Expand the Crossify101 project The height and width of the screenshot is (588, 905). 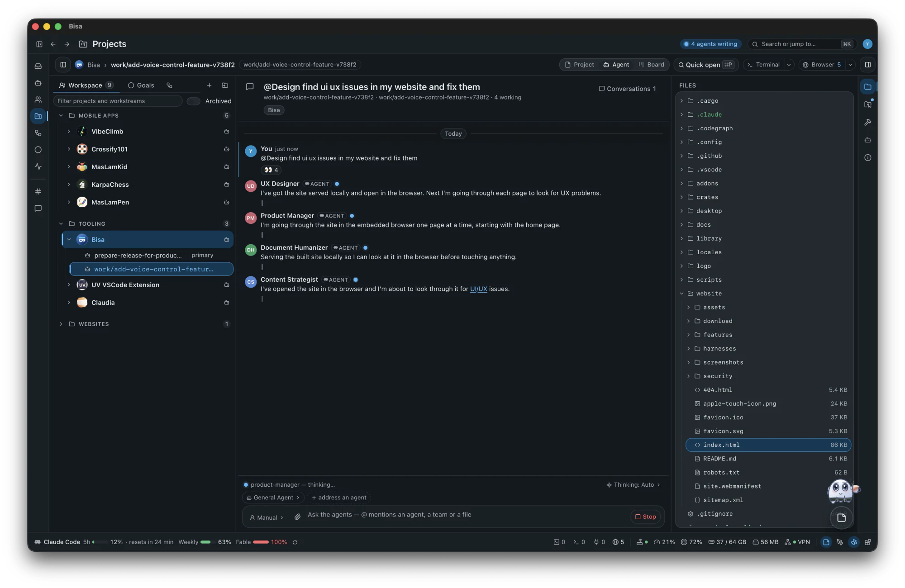pos(69,149)
